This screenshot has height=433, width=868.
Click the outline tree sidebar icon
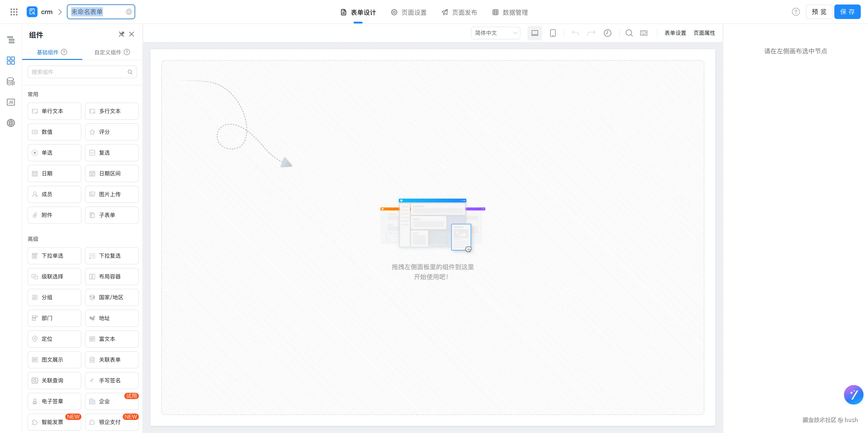tap(11, 40)
